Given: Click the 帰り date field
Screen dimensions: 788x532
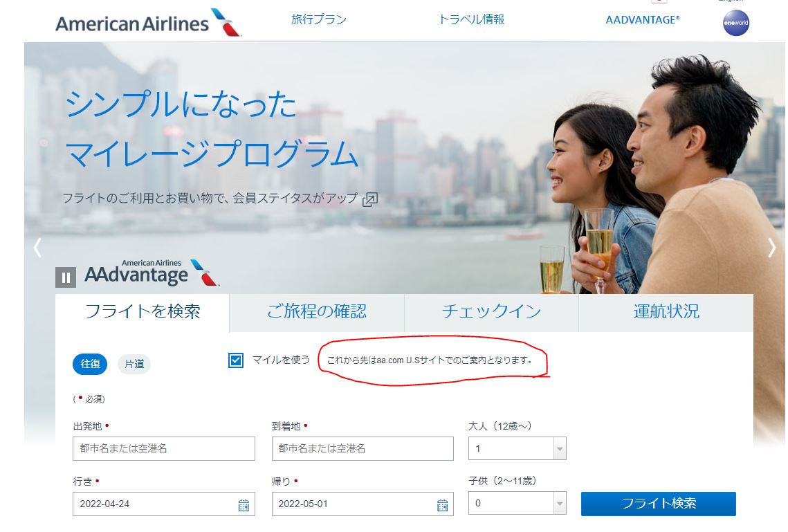Looking at the screenshot, I should (363, 504).
